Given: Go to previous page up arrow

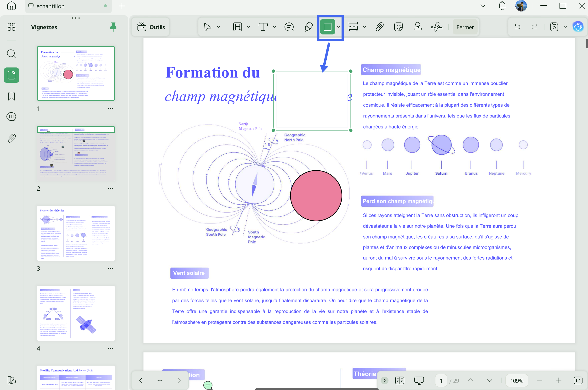Looking at the screenshot, I should (470, 380).
